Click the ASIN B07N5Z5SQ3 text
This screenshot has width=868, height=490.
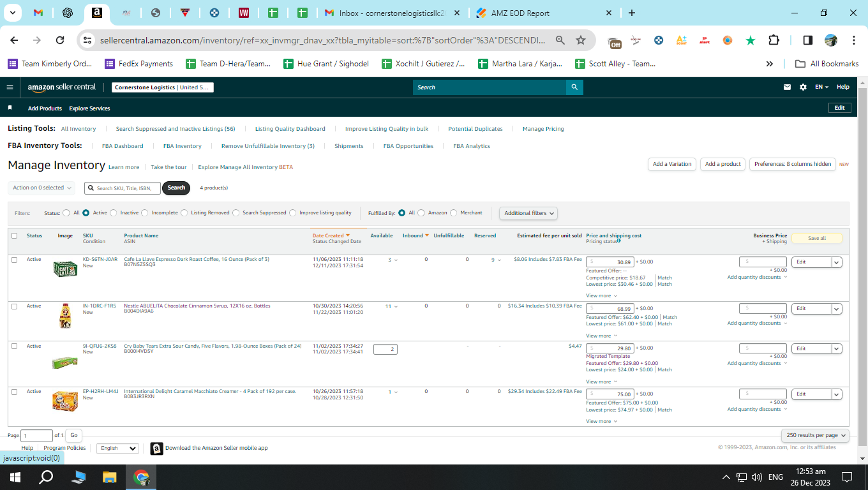click(x=140, y=264)
